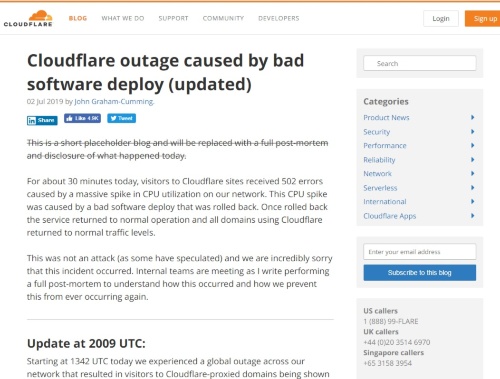Expand arrow beside Cloudflare Apps

[x=472, y=216]
